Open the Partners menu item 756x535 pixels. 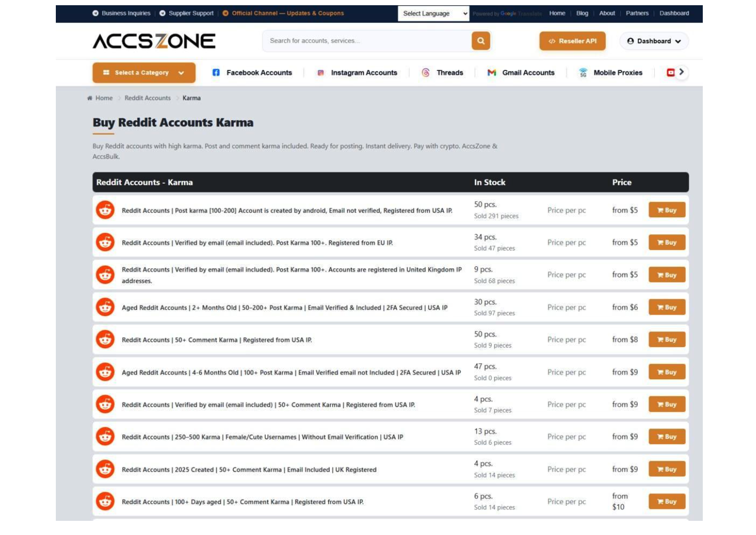(x=638, y=14)
